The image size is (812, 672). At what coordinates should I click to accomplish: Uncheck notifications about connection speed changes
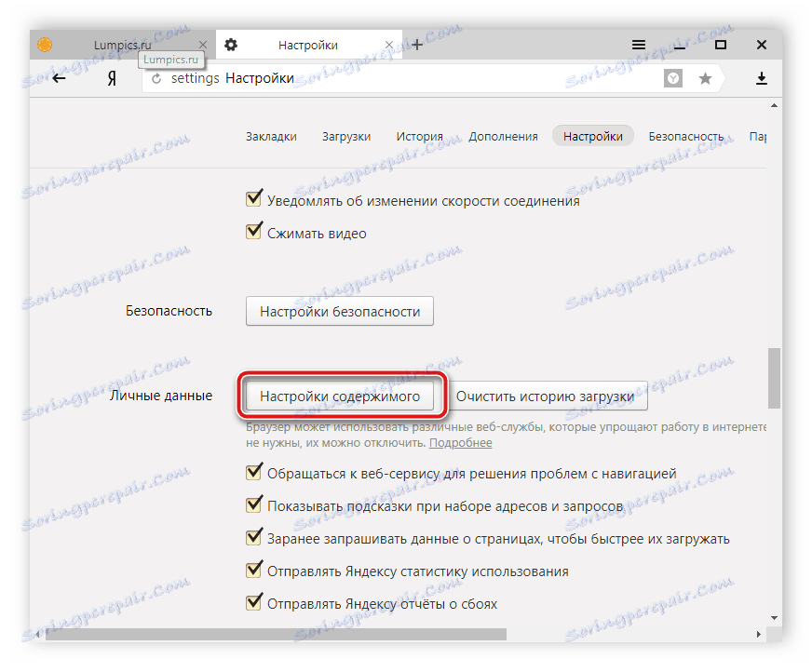tap(253, 197)
